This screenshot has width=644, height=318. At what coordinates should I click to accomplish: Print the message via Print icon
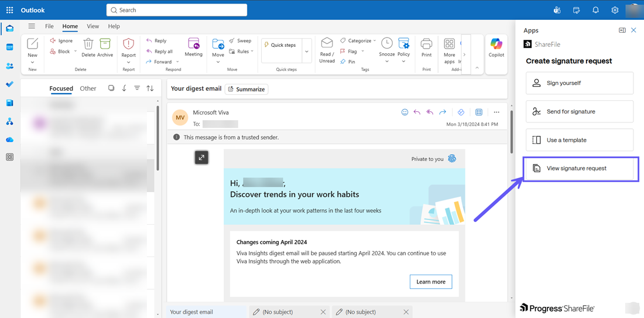point(427,43)
